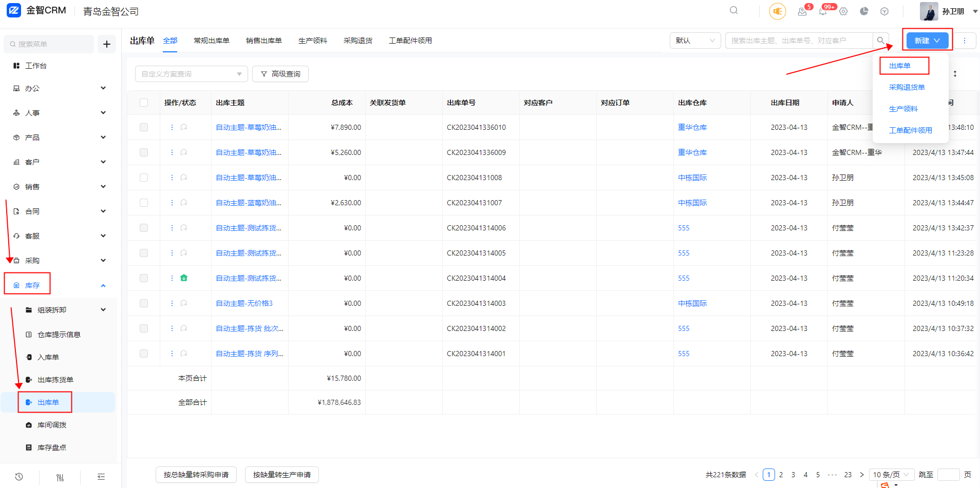Open the 自动主题-无价格3 link
The image size is (980, 488).
coord(244,303)
